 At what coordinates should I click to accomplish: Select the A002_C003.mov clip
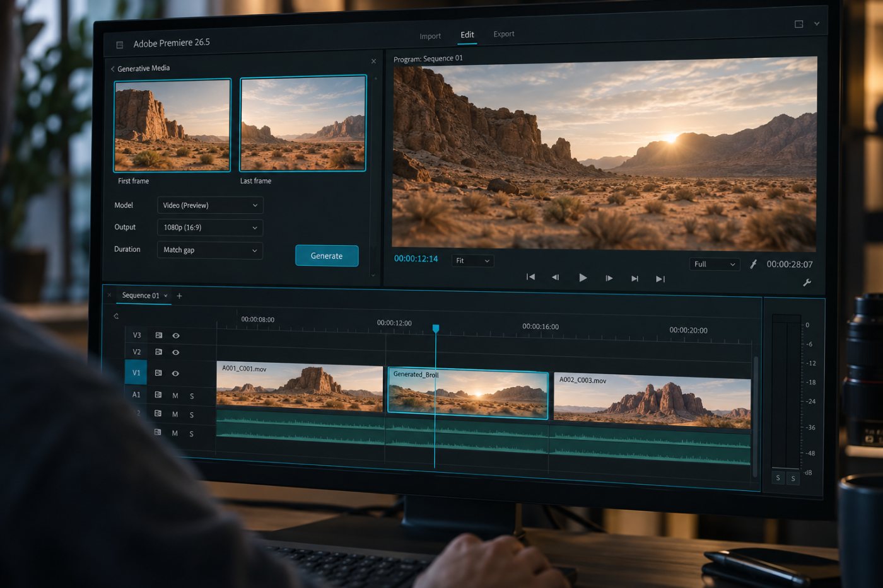(652, 400)
